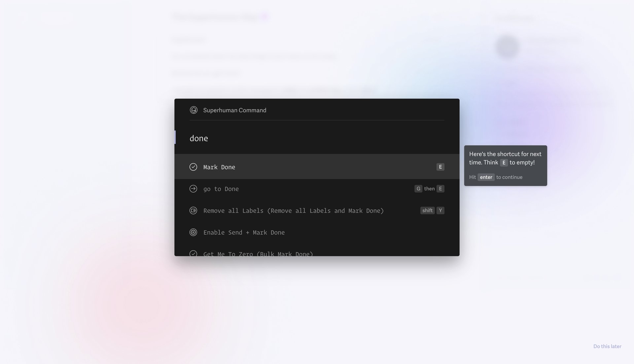Screen dimensions: 634x364
Task: Click the enter badge in the shortcut tooltip
Action: [x=486, y=177]
